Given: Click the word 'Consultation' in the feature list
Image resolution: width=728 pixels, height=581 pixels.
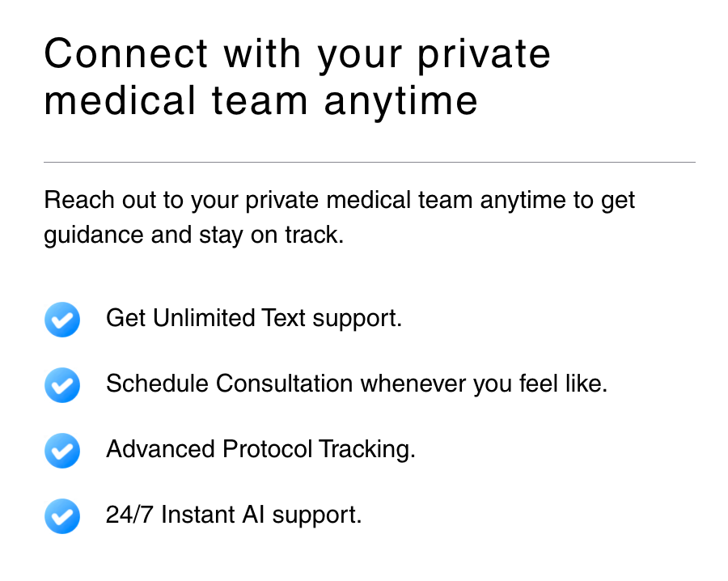Looking at the screenshot, I should point(284,384).
